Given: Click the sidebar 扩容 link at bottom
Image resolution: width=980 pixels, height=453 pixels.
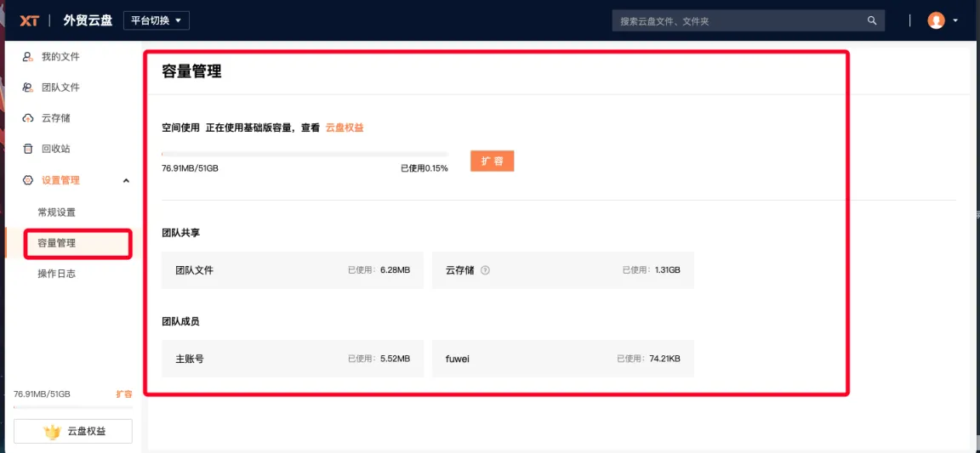Looking at the screenshot, I should 124,394.
